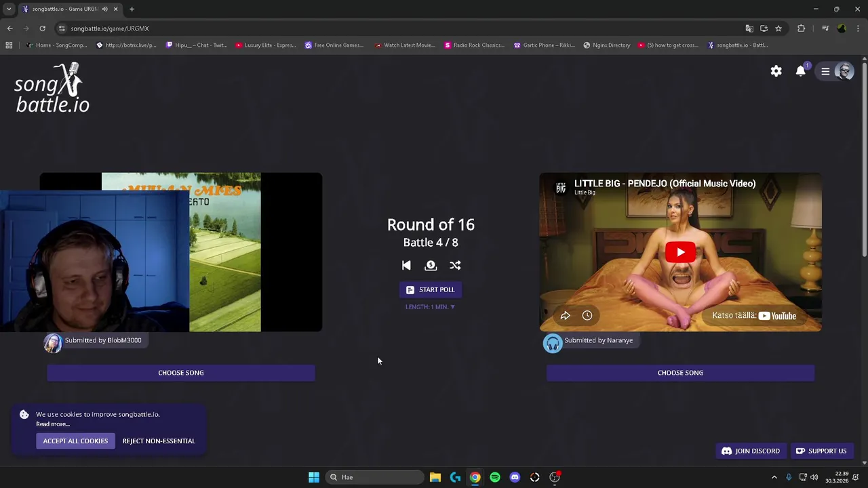This screenshot has width=868, height=488.
Task: Open Logitech G HUB from taskbar
Action: pos(455,477)
